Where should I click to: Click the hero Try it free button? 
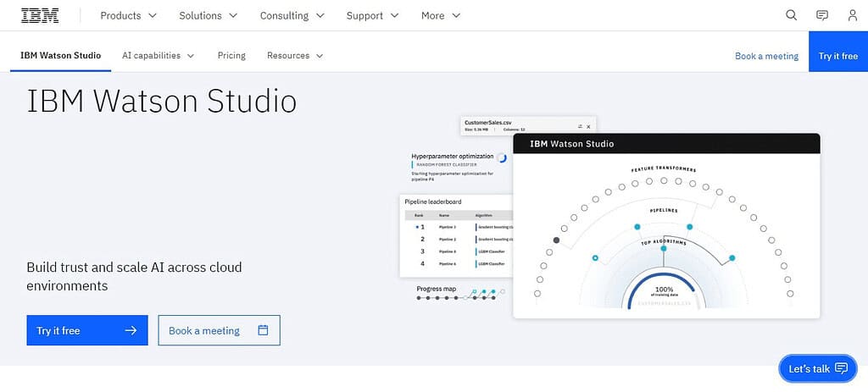point(87,331)
